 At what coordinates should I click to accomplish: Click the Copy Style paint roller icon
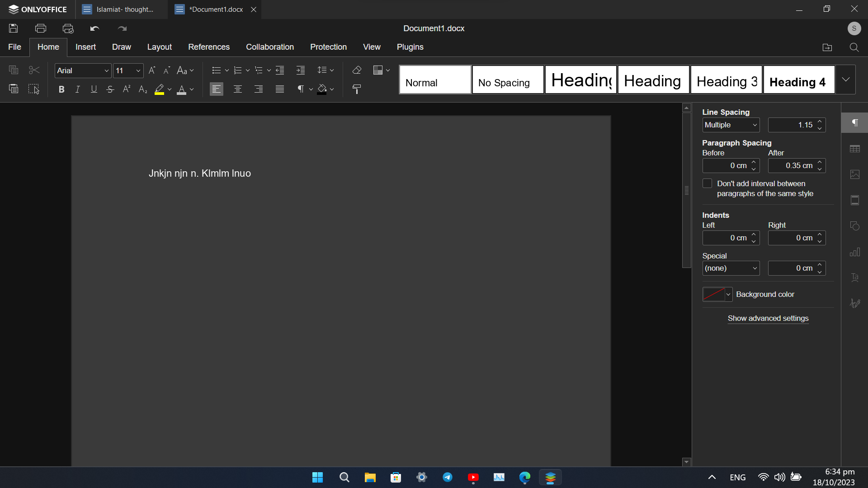coord(357,89)
